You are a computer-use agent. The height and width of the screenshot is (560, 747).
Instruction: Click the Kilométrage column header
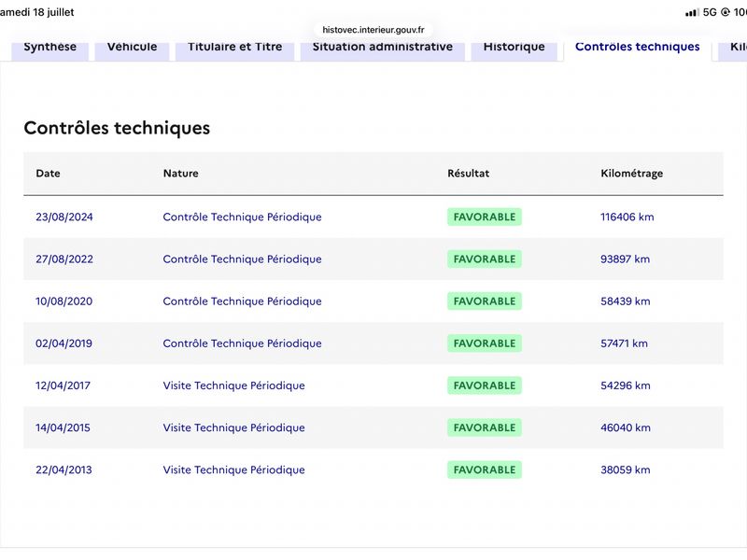tap(632, 174)
